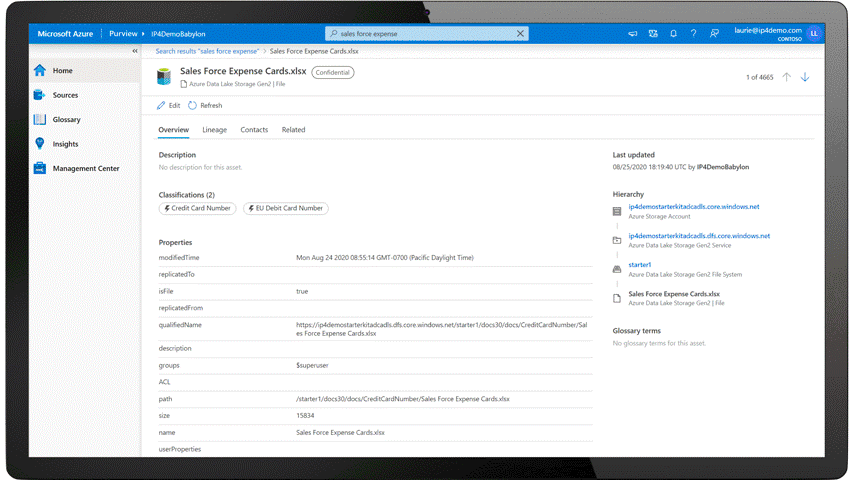Open the help question mark icon

coord(693,33)
